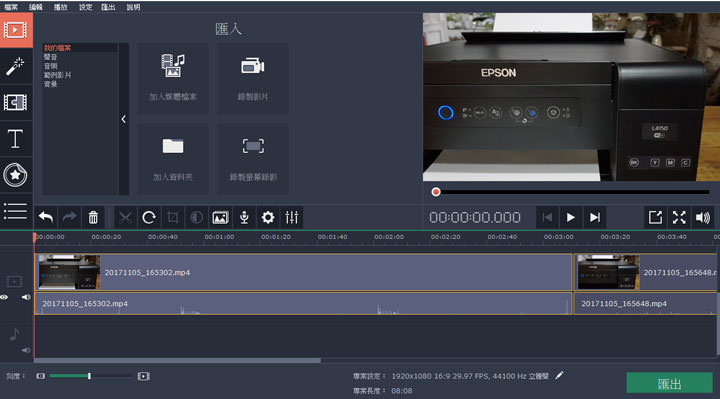The width and height of the screenshot is (720, 399).
Task: Open Clip properties gear icon
Action: click(268, 217)
